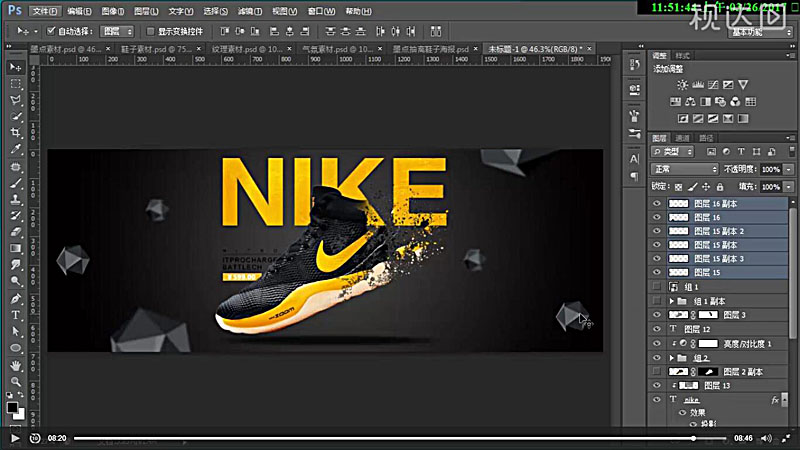Select the Pen tool
The image size is (800, 450).
coord(16,298)
